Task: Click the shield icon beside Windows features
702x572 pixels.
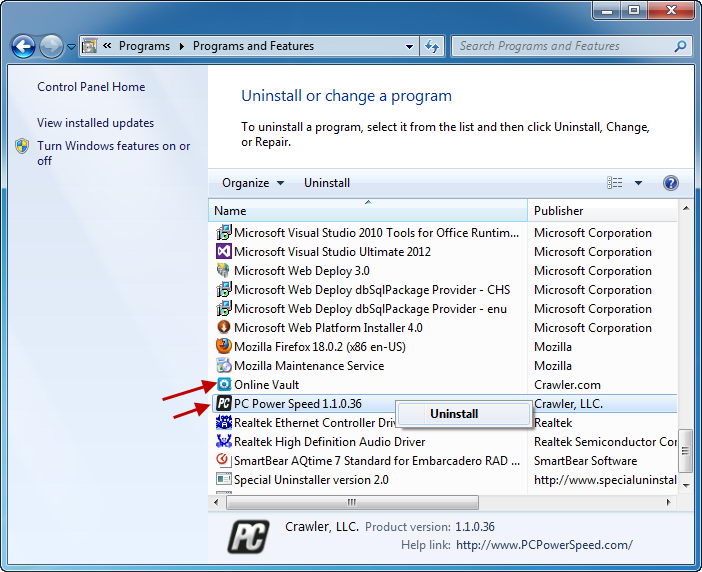Action: pos(22,146)
